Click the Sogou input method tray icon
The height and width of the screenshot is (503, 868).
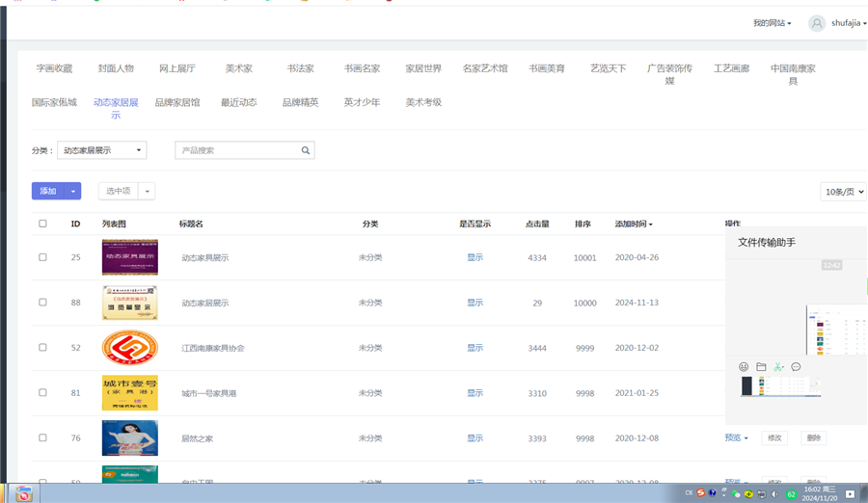701,493
